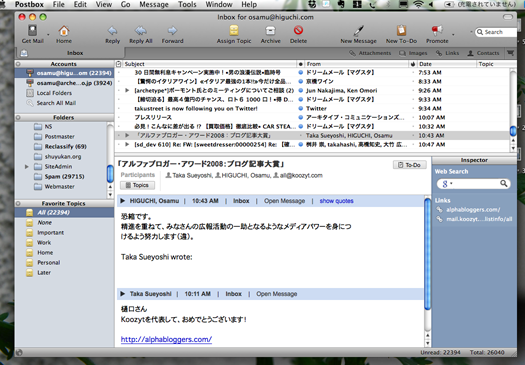The width and height of the screenshot is (525, 365).
Task: Collapse the Favorite Topics panel
Action: (18, 203)
